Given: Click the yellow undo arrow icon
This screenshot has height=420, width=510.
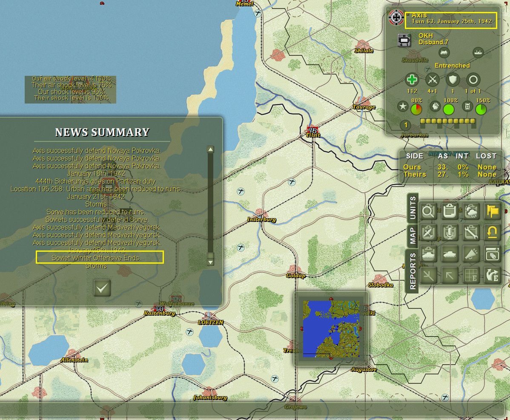Looking at the screenshot, I should (x=493, y=233).
